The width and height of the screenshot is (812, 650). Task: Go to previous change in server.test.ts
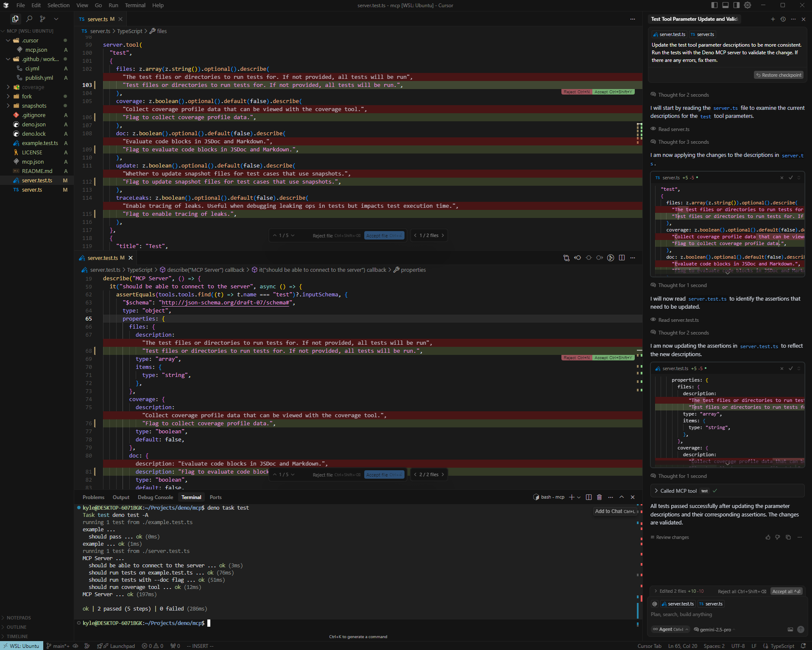point(578,258)
